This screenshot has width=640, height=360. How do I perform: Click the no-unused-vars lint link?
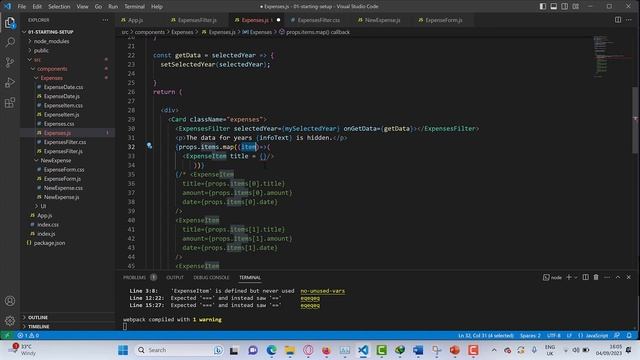(322, 291)
